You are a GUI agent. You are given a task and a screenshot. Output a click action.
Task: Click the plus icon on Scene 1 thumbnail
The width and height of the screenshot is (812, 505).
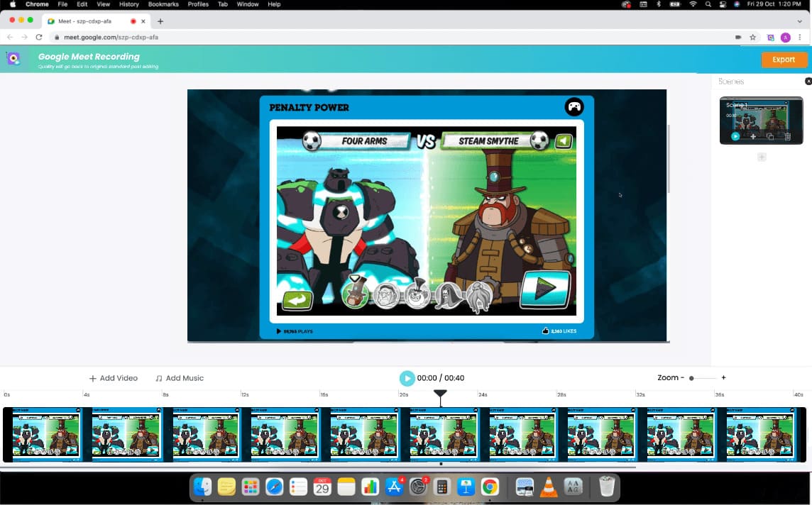pyautogui.click(x=753, y=136)
